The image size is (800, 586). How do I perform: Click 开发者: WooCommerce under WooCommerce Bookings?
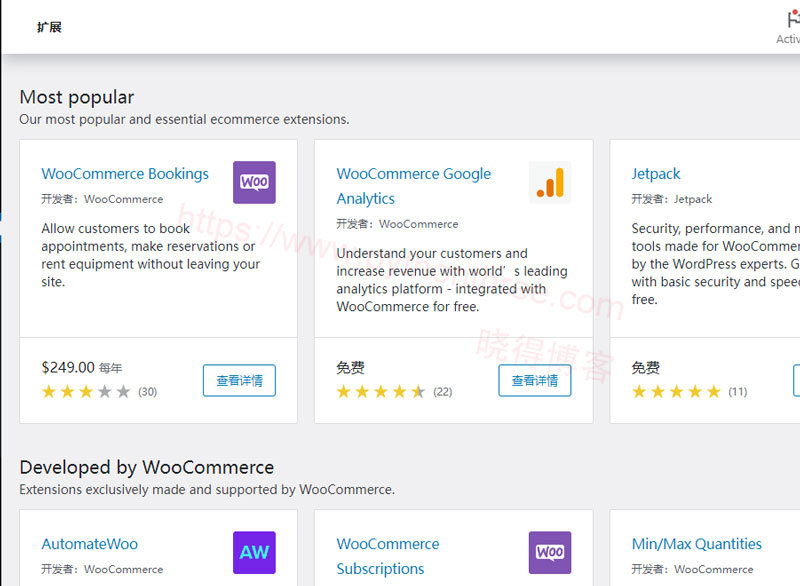tap(102, 199)
